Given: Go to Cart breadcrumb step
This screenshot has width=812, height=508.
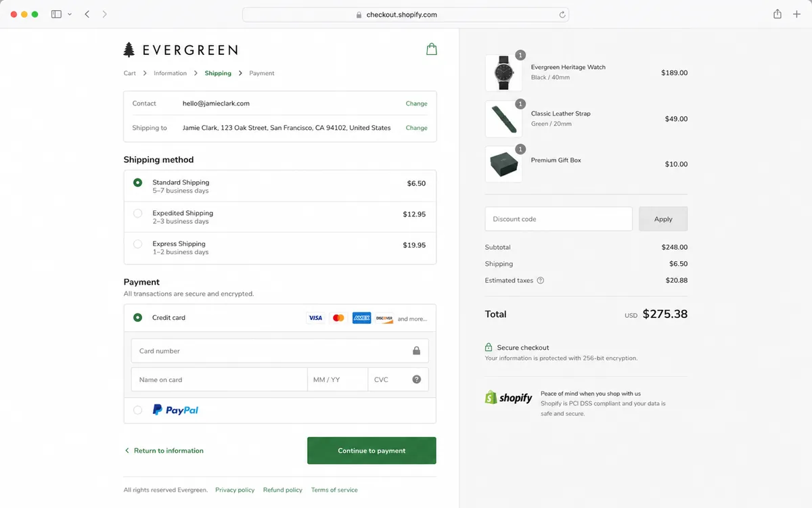Looking at the screenshot, I should 130,73.
